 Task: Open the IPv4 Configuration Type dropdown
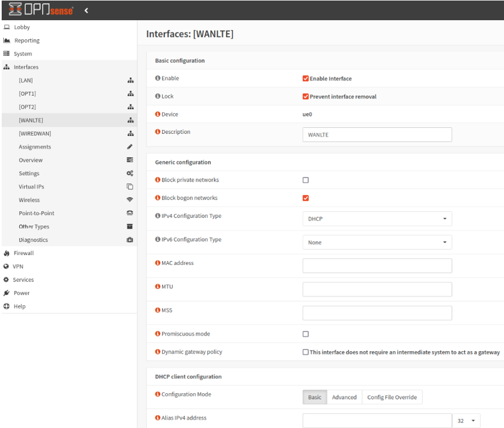click(377, 218)
